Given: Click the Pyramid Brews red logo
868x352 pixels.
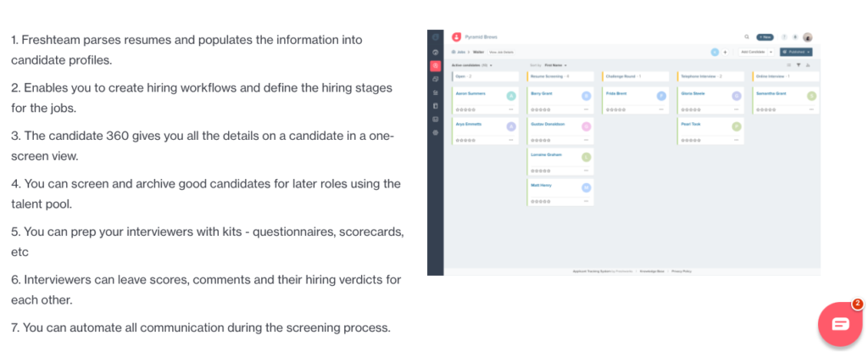Looking at the screenshot, I should click(x=457, y=37).
